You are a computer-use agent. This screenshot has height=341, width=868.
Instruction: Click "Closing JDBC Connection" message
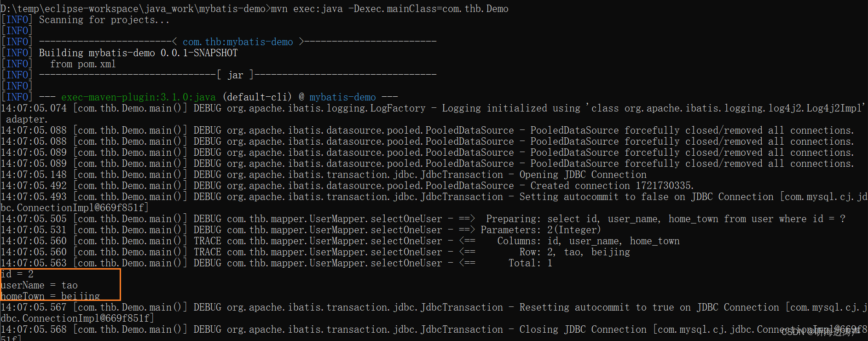pos(583,329)
